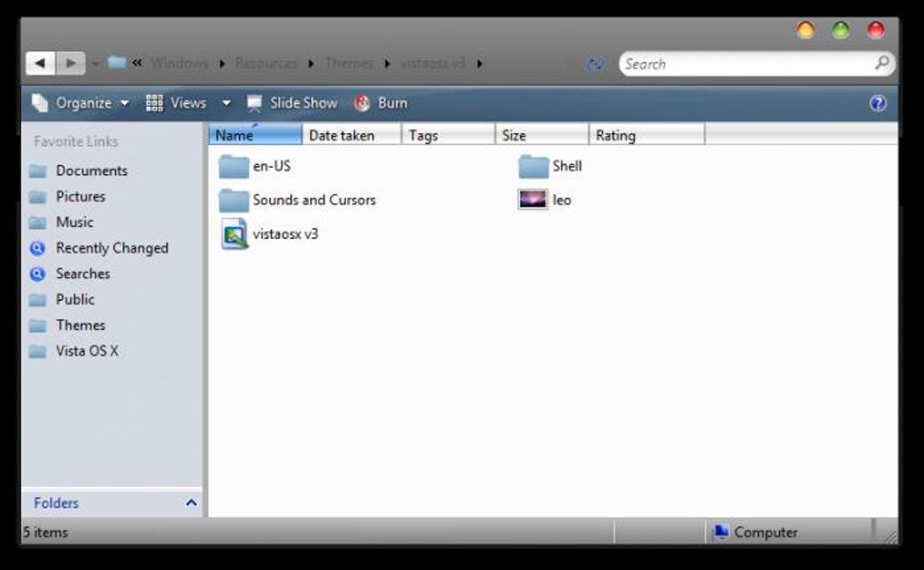924x570 pixels.
Task: Expand arrow after Windows breadcrumb
Action: click(222, 63)
